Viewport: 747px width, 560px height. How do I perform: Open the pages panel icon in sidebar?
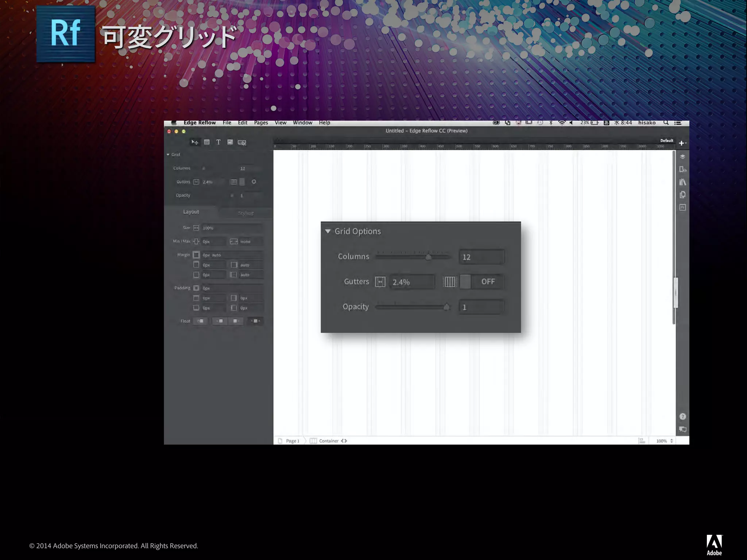683,195
